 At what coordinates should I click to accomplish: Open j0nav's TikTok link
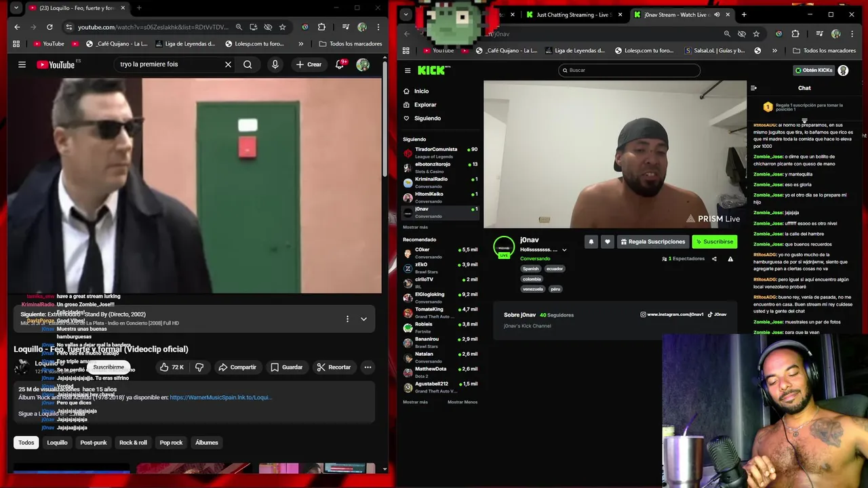(x=717, y=314)
